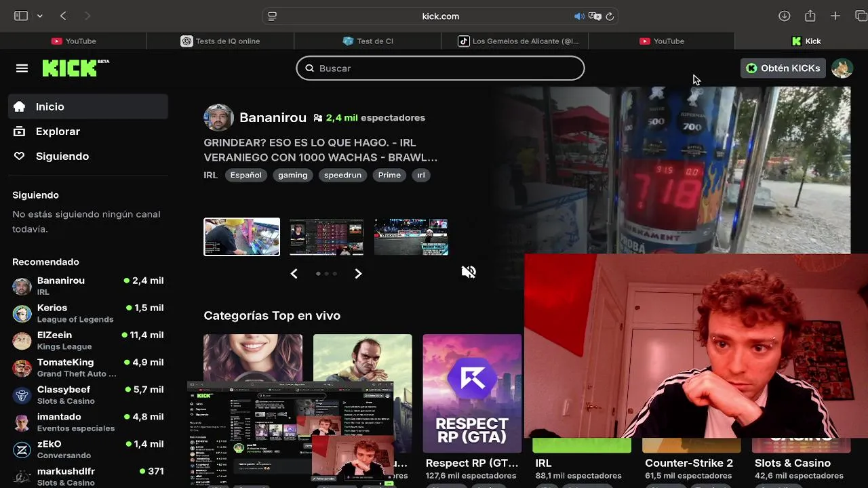Image resolution: width=868 pixels, height=488 pixels.
Task: Open Bananirou in recommended list
Action: (x=88, y=286)
